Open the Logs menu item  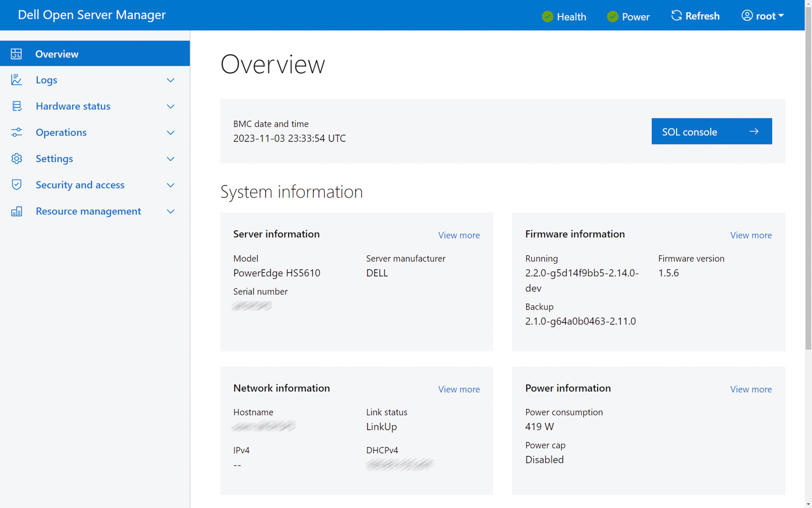(95, 80)
